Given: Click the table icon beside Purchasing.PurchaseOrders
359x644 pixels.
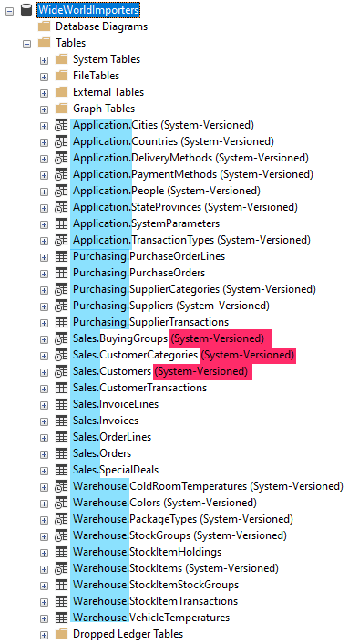Looking at the screenshot, I should [x=61, y=273].
